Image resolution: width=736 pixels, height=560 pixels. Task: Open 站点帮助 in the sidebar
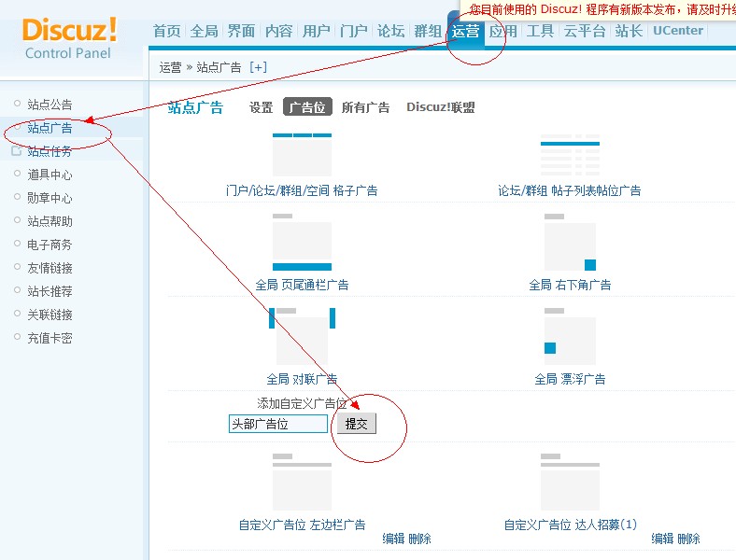tap(50, 221)
